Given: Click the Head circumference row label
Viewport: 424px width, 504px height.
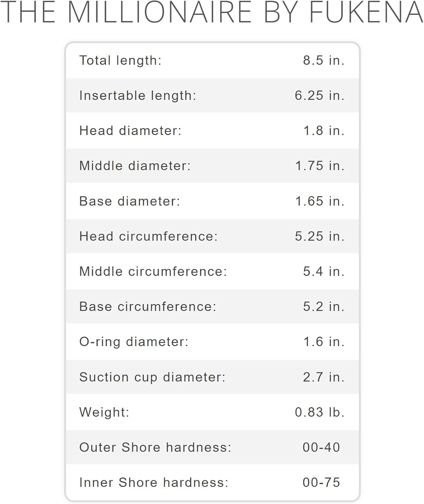Looking at the screenshot, I should pyautogui.click(x=149, y=236).
